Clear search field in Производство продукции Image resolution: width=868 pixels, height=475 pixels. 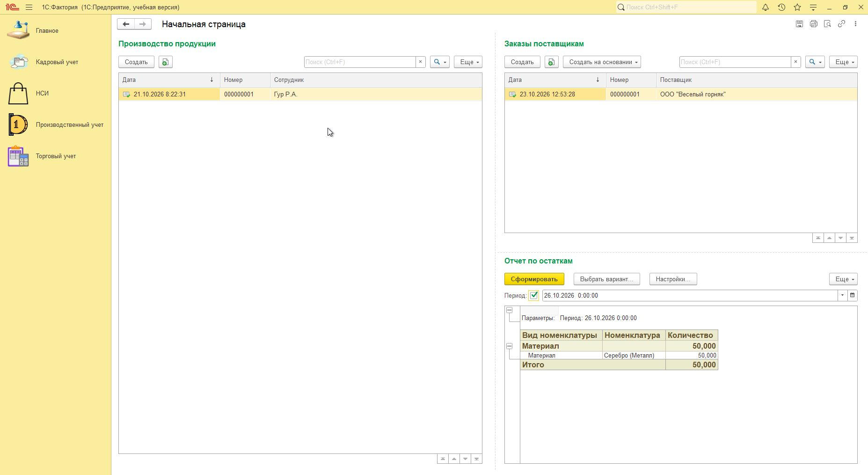point(420,62)
